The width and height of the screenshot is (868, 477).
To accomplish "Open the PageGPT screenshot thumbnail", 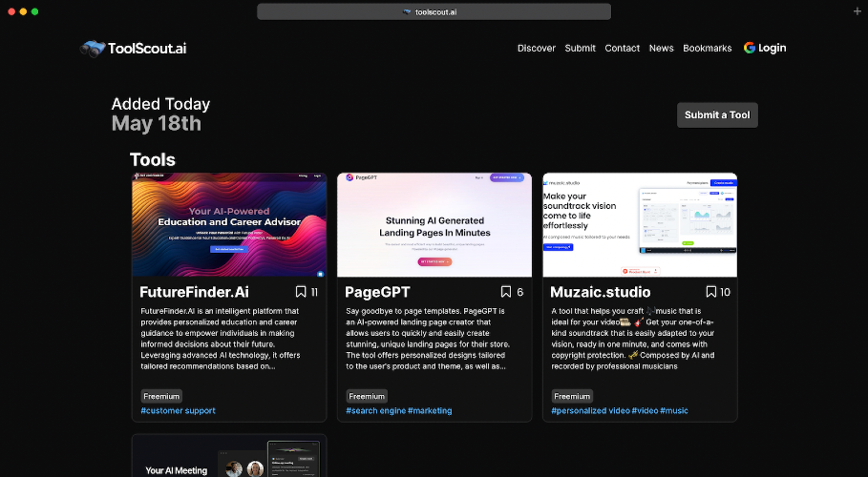I will pos(434,224).
